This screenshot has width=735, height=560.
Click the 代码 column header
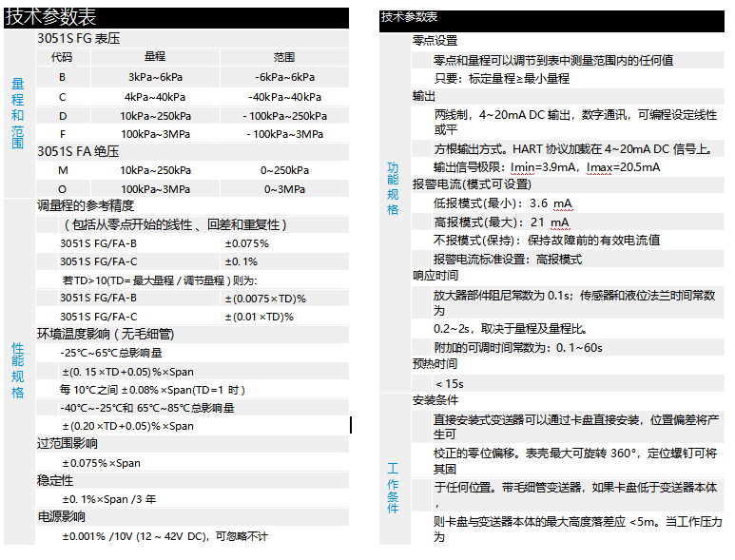click(x=62, y=57)
